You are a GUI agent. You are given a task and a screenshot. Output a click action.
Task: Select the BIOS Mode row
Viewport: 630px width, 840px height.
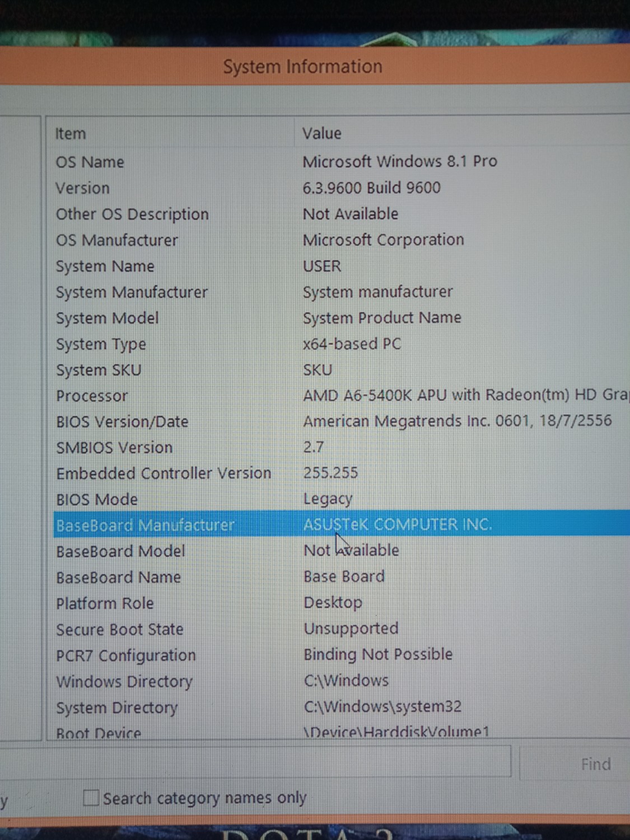click(x=341, y=499)
